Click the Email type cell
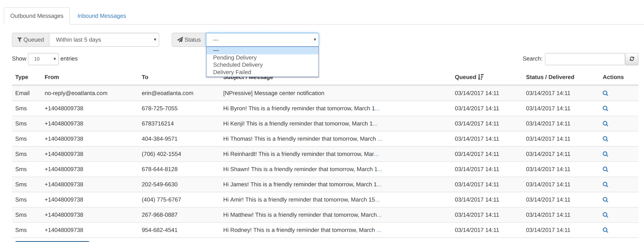The width and height of the screenshot is (644, 242). (22, 93)
